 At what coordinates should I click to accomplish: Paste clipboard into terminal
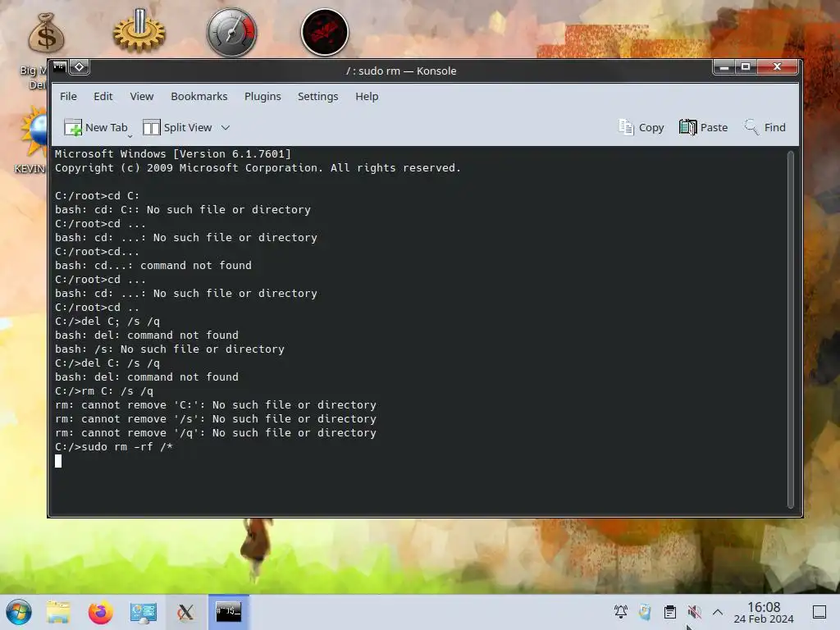pyautogui.click(x=703, y=127)
